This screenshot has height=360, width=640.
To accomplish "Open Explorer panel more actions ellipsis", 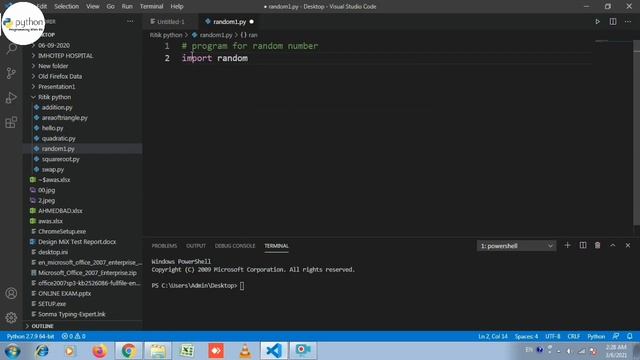I will click(130, 21).
